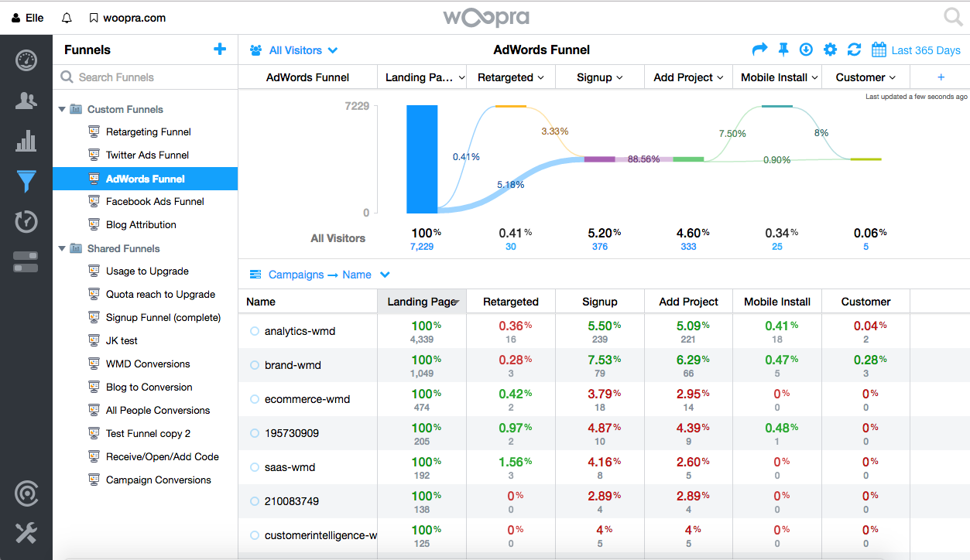Collapse the Custom Funnels folder

click(62, 109)
